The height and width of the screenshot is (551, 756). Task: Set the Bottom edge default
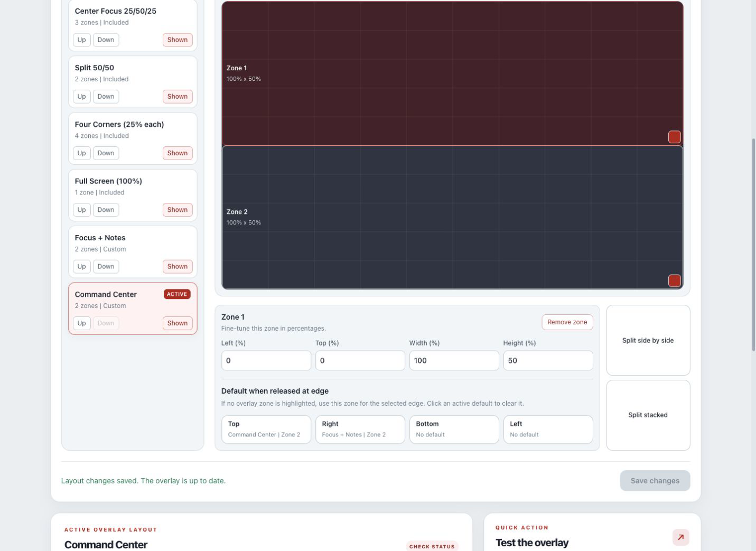tap(454, 429)
